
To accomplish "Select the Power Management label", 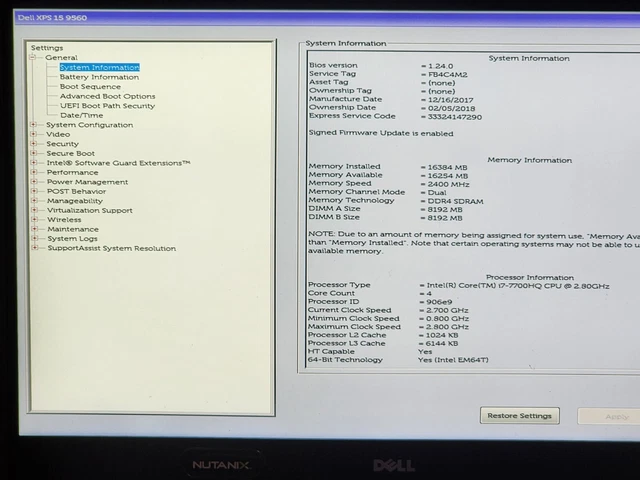I will tap(87, 182).
